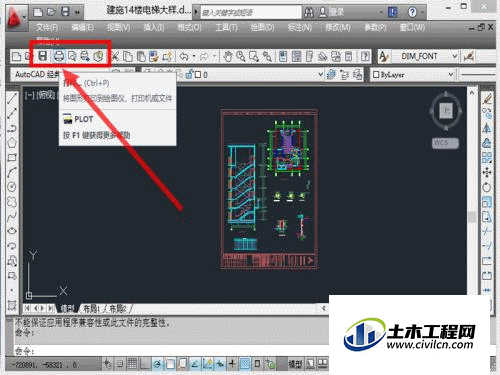500x375 pixels.
Task: Toggle Snap Mode in status bar
Action: pyautogui.click(x=120, y=364)
